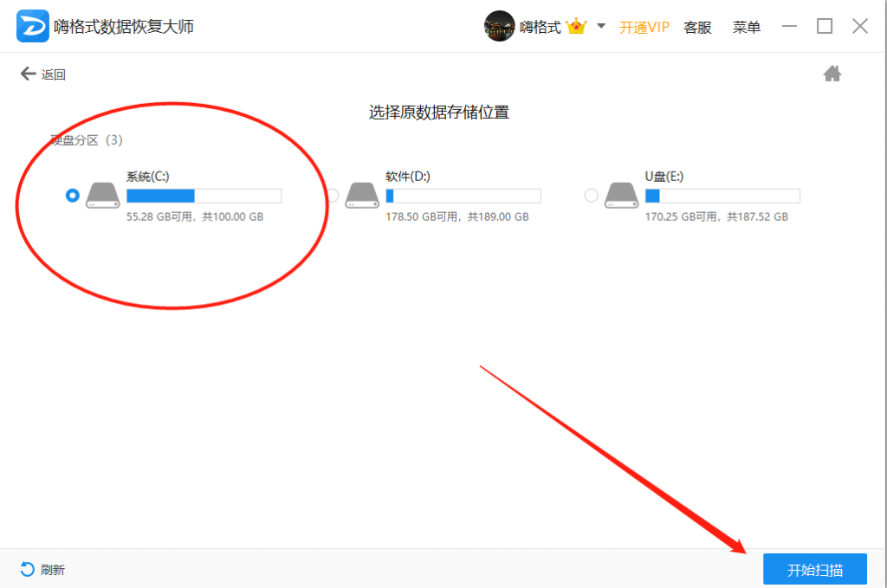
Task: Click text 170.25 GB可用，共187.52 GB
Action: (716, 216)
